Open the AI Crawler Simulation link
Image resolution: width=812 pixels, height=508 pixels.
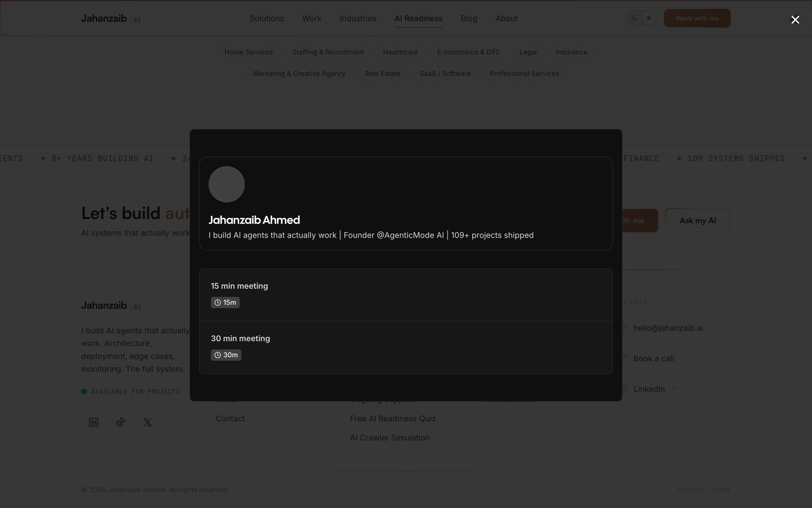(390, 438)
